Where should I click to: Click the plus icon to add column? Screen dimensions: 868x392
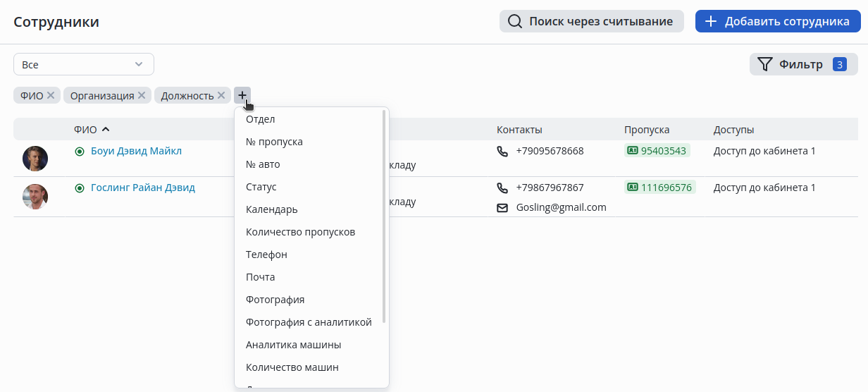tap(242, 95)
